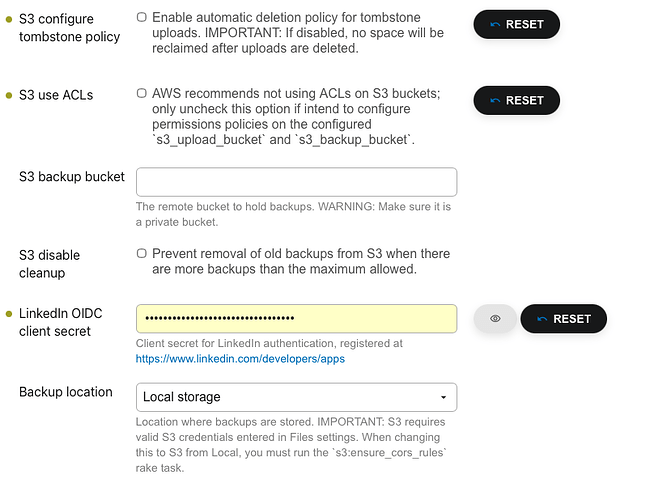Enable automatic deletion policy for tombstone uploads
The width and height of the screenshot is (666, 500).
(x=141, y=17)
